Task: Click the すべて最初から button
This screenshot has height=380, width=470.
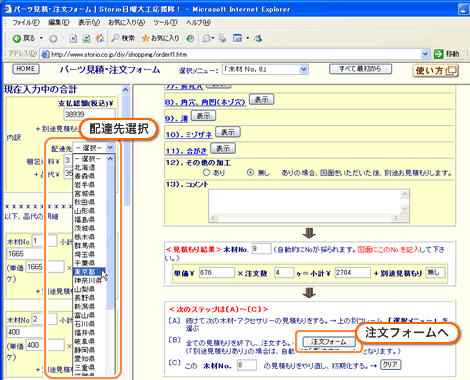Action: click(x=360, y=69)
